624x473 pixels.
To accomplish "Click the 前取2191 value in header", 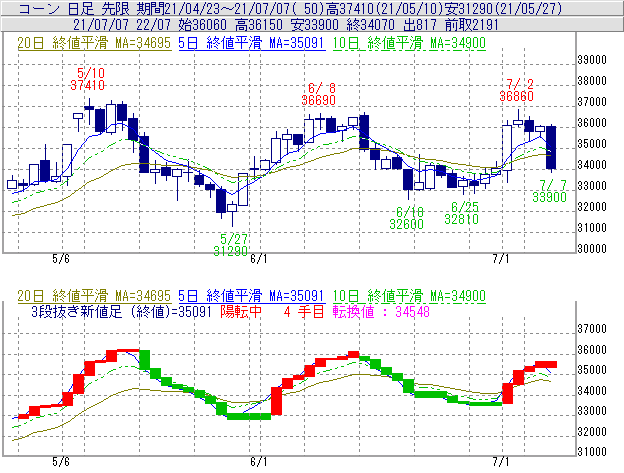I will click(472, 25).
